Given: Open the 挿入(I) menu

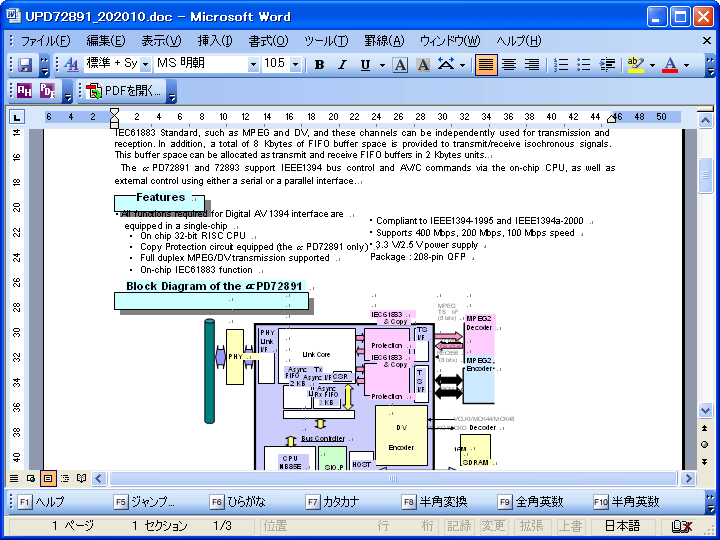Looking at the screenshot, I should tap(215, 41).
